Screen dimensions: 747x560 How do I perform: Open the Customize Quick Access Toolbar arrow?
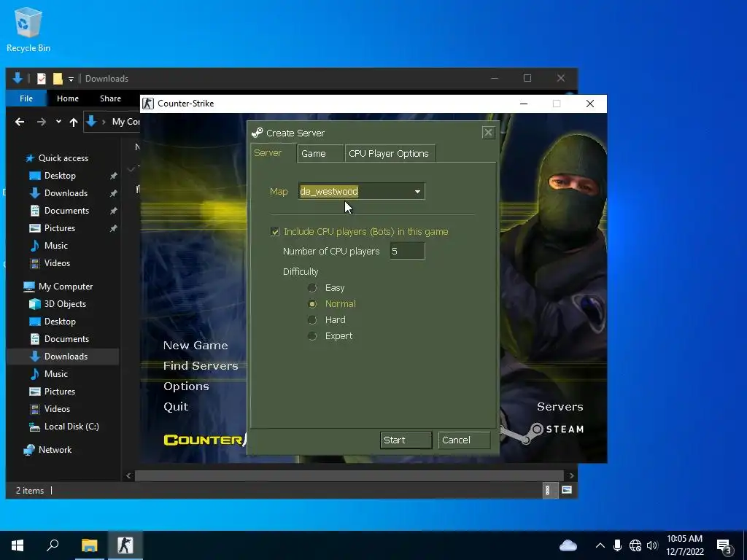pyautogui.click(x=71, y=79)
